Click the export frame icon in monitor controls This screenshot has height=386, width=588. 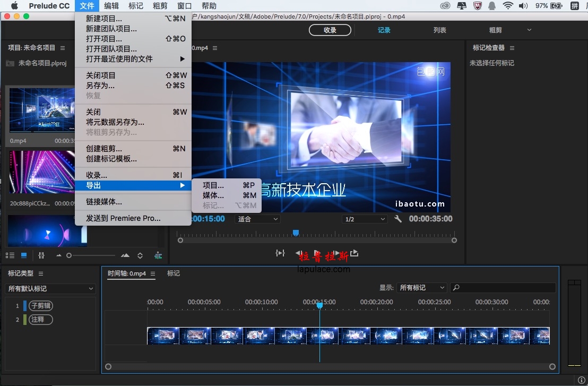354,253
